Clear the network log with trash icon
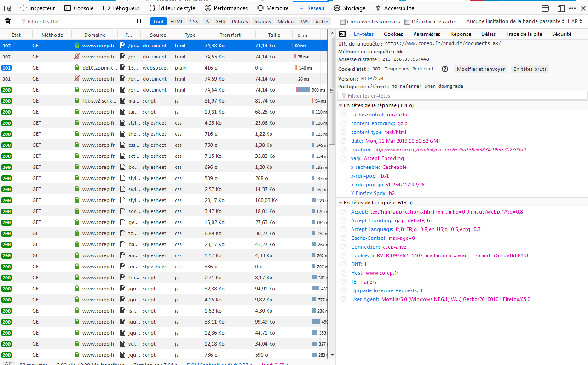The height and width of the screenshot is (365, 588). [7, 22]
